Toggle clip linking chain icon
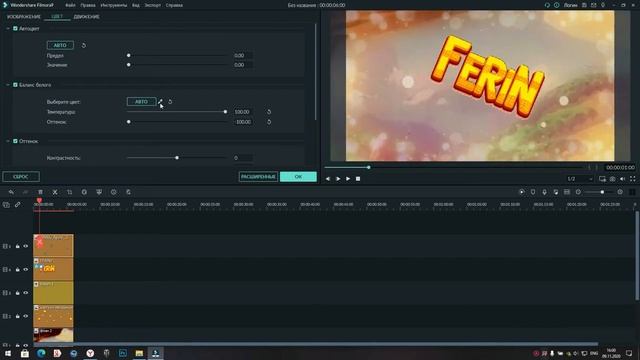This screenshot has height=360, width=640. [18, 204]
